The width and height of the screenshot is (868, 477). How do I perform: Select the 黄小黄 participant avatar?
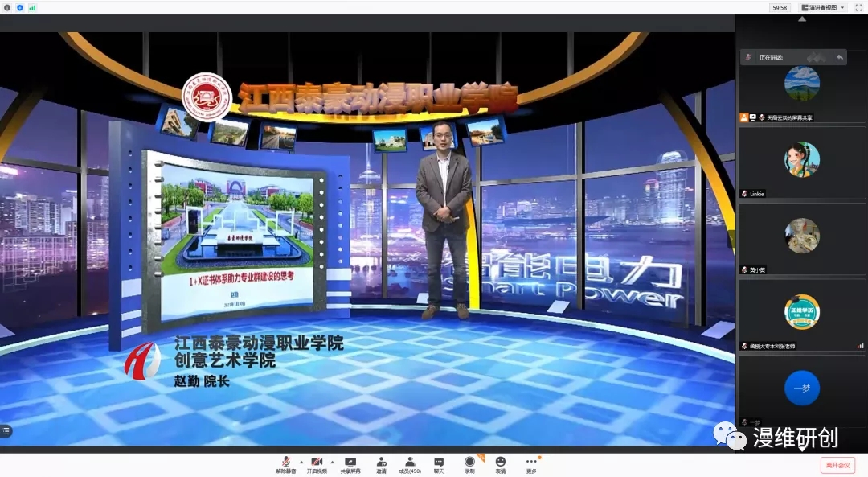pyautogui.click(x=801, y=236)
